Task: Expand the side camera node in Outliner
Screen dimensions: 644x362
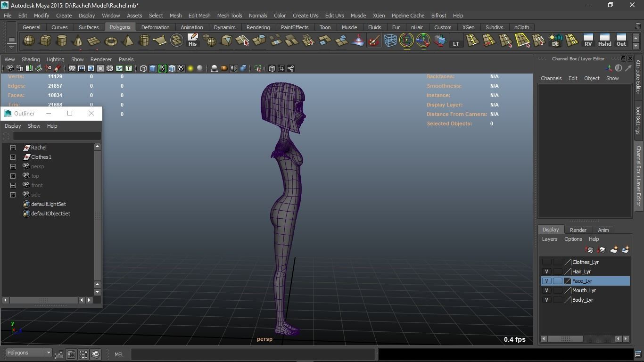Action: [x=13, y=195]
